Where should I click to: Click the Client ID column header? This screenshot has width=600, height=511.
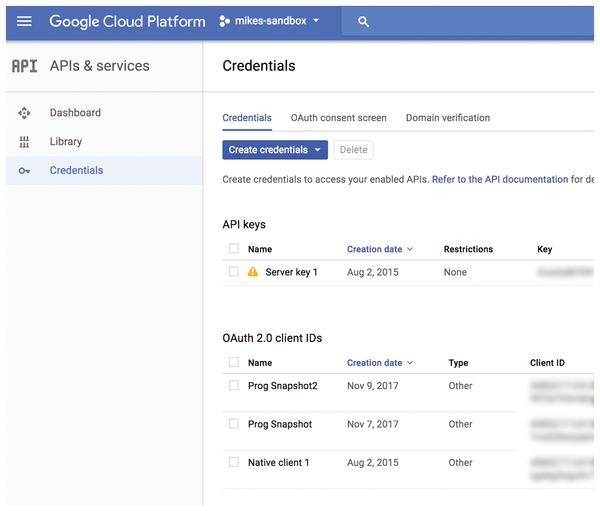coord(547,363)
